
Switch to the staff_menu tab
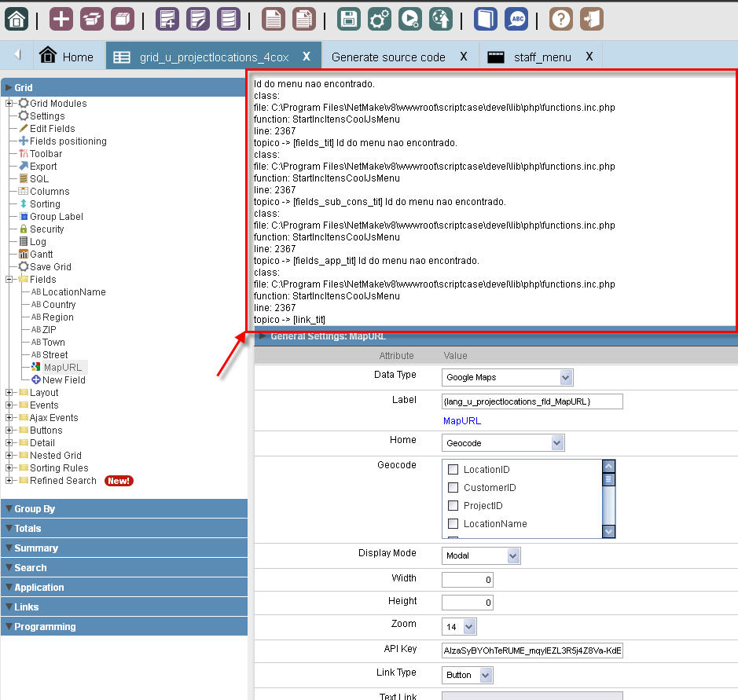[x=542, y=57]
